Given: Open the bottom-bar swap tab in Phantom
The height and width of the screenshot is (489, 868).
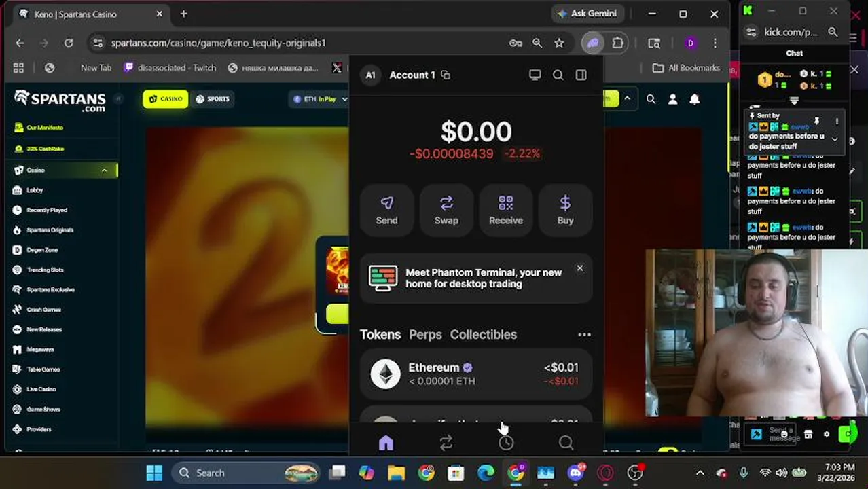Looking at the screenshot, I should coord(446,443).
